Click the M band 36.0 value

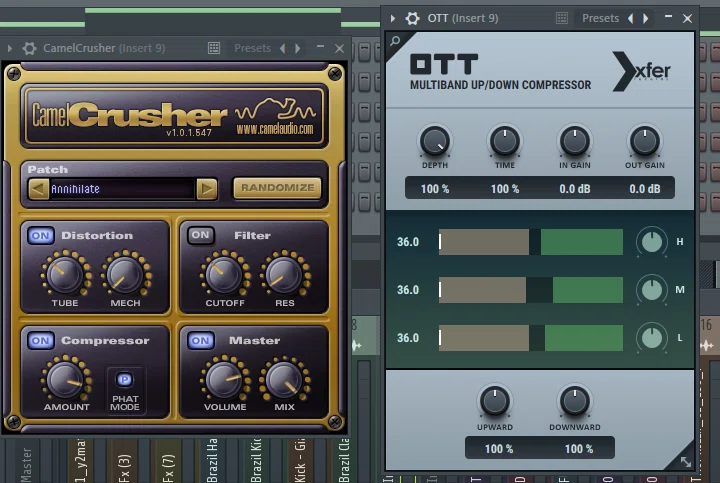(408, 290)
